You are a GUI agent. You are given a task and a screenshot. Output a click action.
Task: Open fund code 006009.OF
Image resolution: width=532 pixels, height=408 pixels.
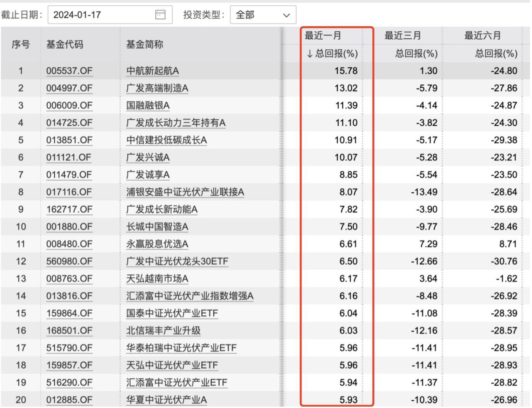69,106
